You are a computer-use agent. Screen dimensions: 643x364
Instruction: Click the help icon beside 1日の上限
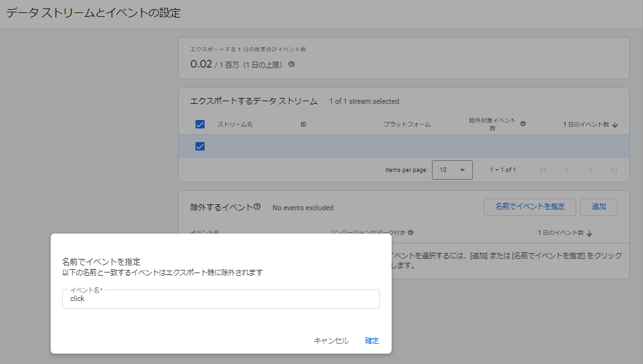click(292, 64)
